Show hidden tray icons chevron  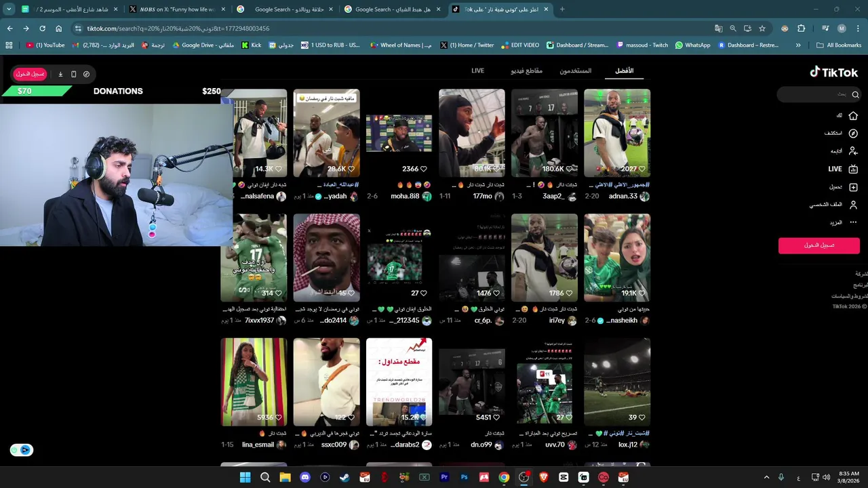click(767, 477)
